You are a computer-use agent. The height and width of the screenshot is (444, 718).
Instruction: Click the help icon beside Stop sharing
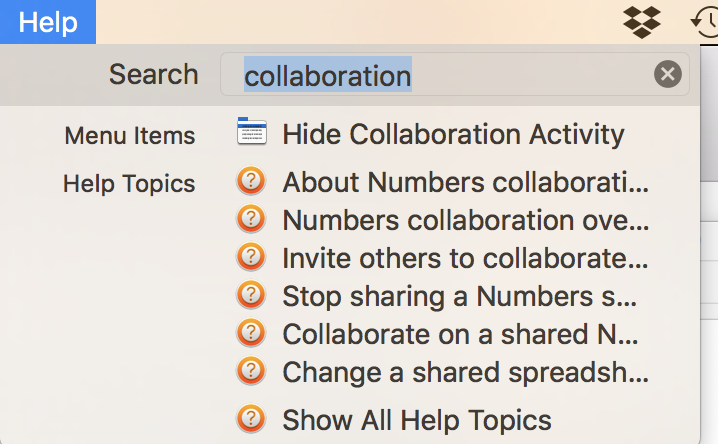point(251,296)
